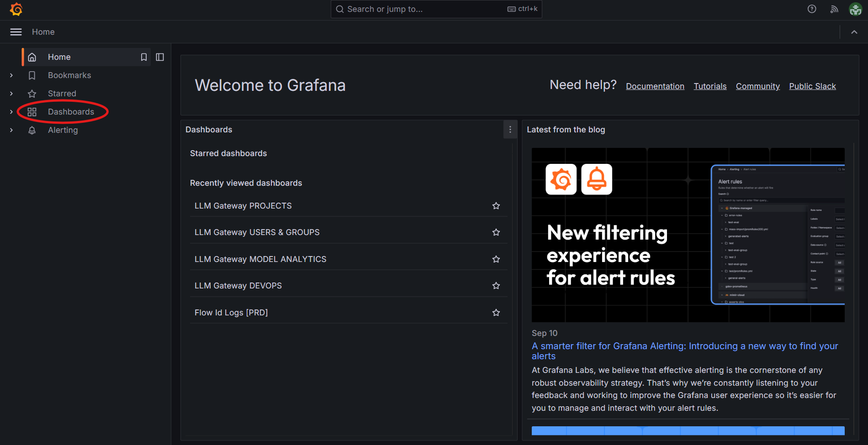Open the Dashboards panel kebab menu
Viewport: 868px width, 445px height.
(510, 130)
